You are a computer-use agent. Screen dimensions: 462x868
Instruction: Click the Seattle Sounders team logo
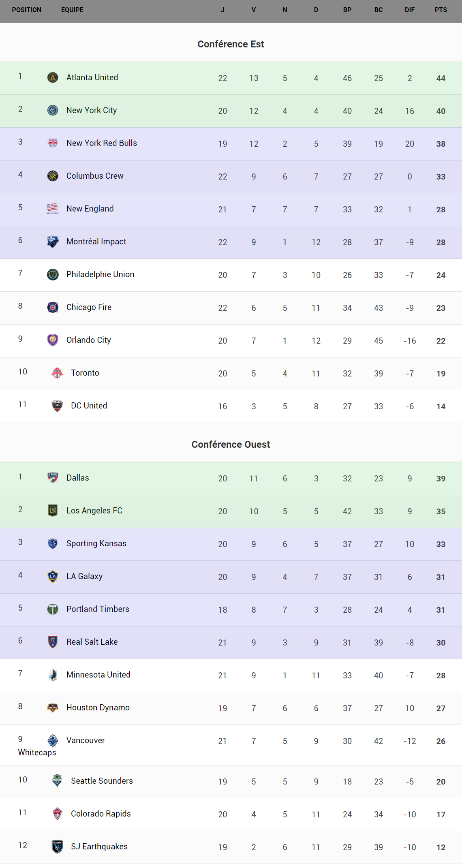pos(57,781)
